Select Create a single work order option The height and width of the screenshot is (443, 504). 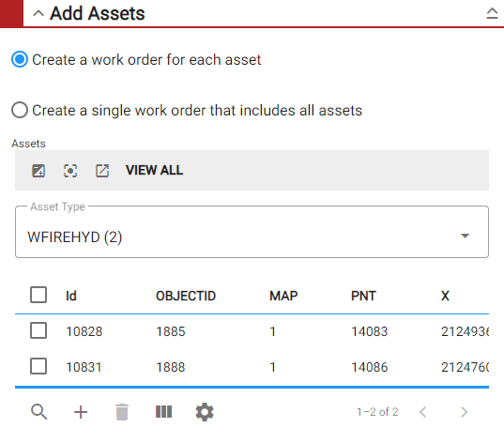pos(20,110)
